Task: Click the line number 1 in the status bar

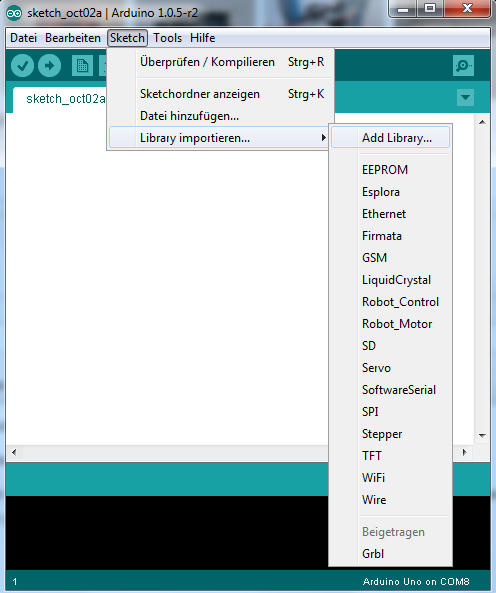Action: [15, 581]
